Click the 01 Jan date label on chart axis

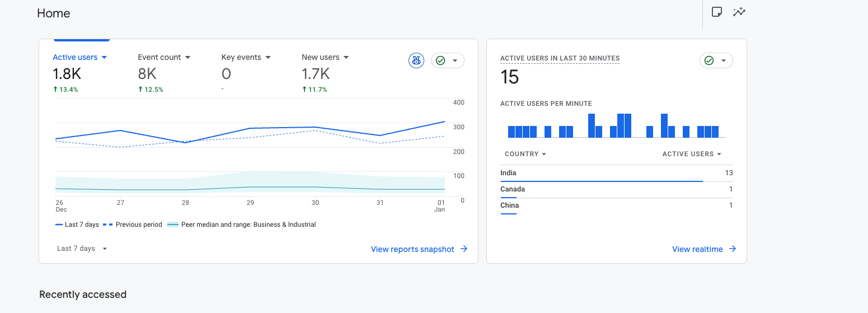(440, 206)
